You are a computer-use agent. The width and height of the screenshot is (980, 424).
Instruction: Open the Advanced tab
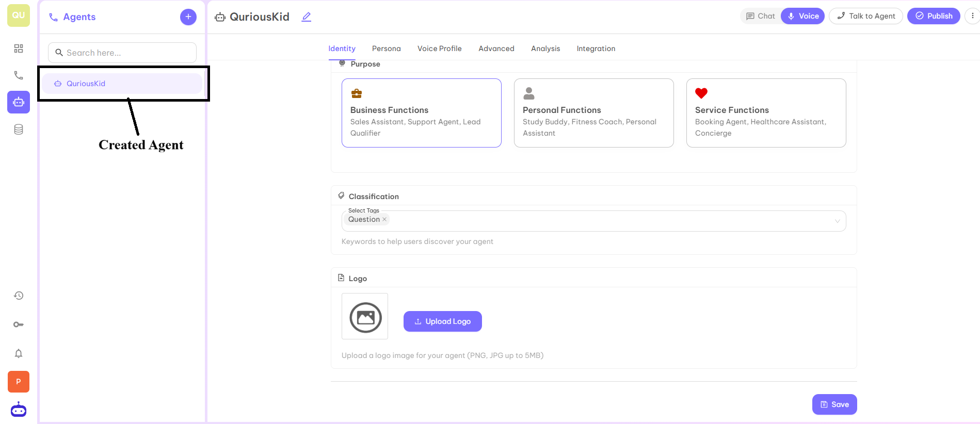(x=496, y=48)
